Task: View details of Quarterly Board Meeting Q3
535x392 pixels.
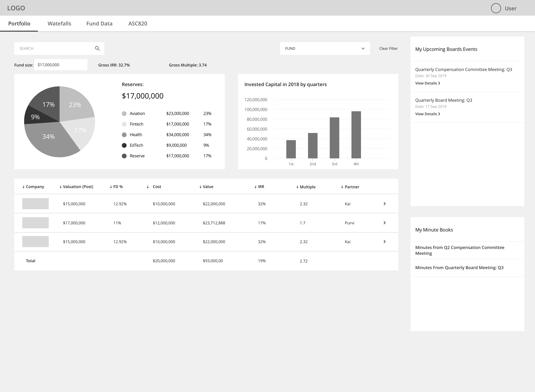Action: (x=427, y=114)
